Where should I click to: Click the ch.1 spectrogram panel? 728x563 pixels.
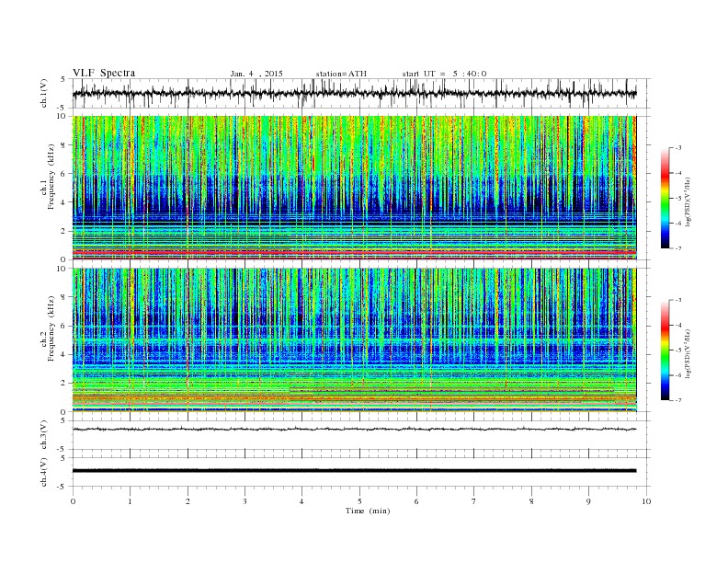click(355, 188)
